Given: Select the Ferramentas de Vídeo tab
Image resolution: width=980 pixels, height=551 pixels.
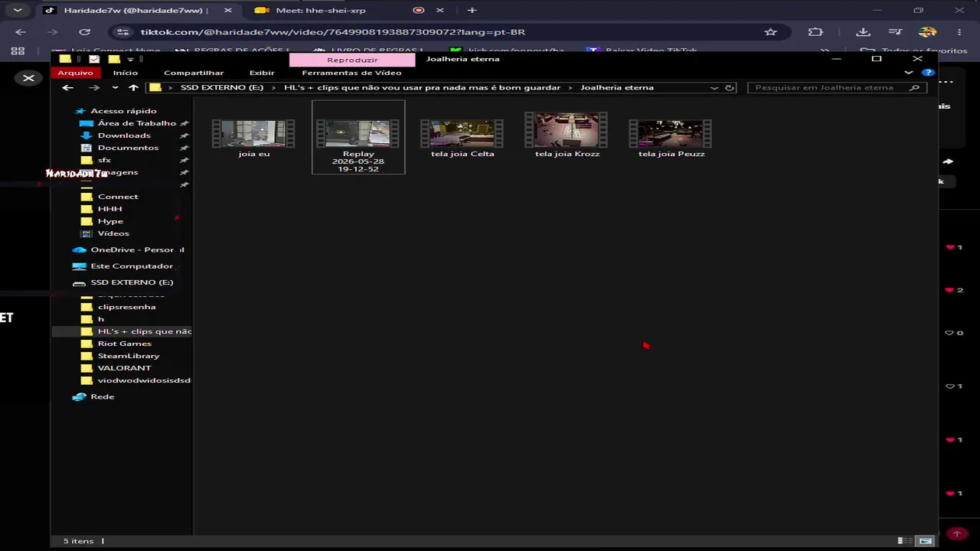Looking at the screenshot, I should click(351, 73).
